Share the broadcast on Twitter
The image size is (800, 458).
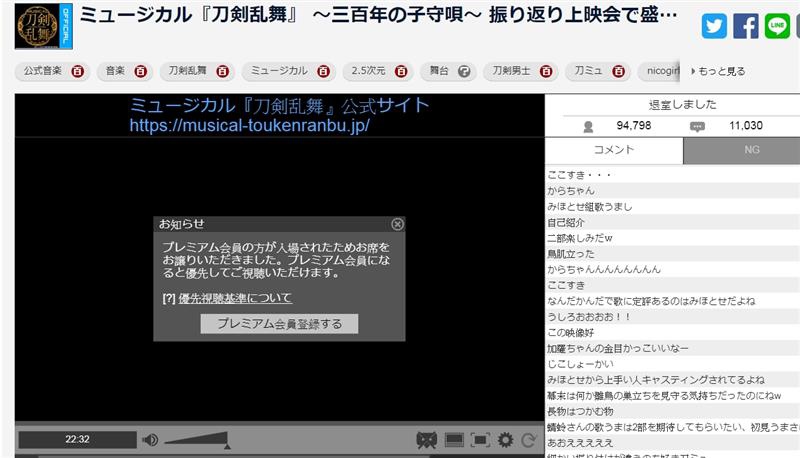point(714,26)
